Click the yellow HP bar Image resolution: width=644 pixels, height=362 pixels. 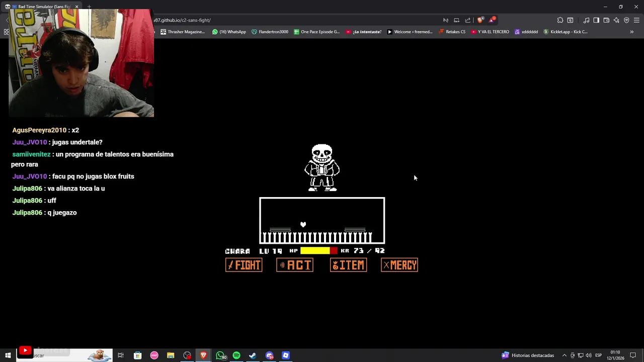(x=315, y=250)
